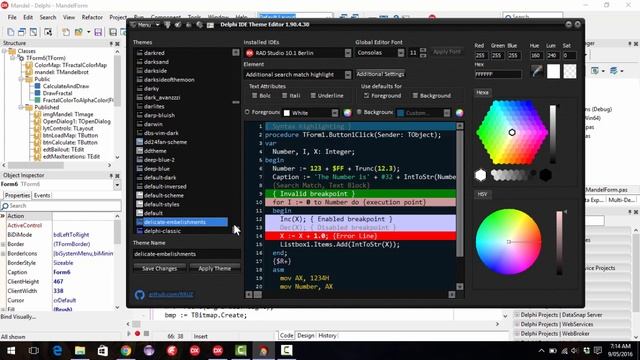Open the Edit menu in Delphi
The height and width of the screenshot is (360, 640).
coord(28,17)
